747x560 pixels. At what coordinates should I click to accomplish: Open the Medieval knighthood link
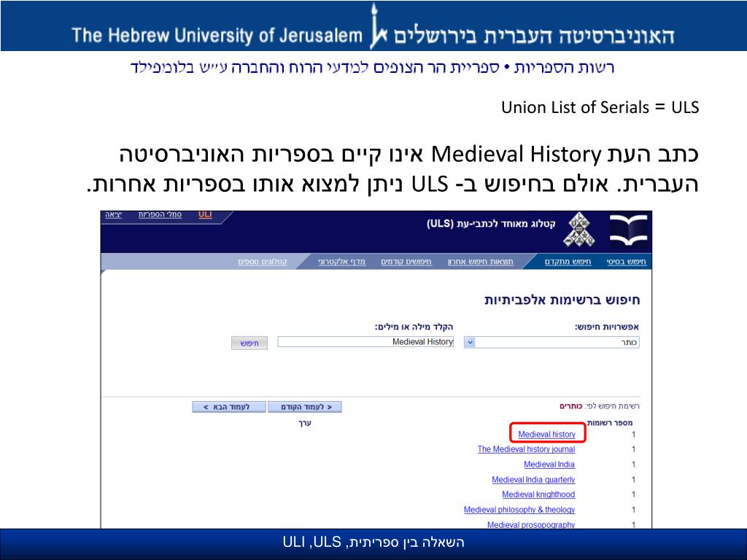click(538, 494)
